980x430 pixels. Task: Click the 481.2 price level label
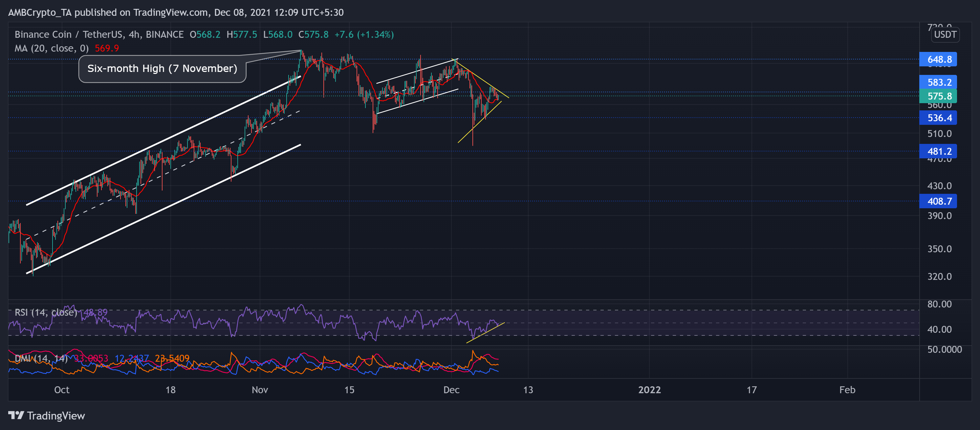[938, 151]
